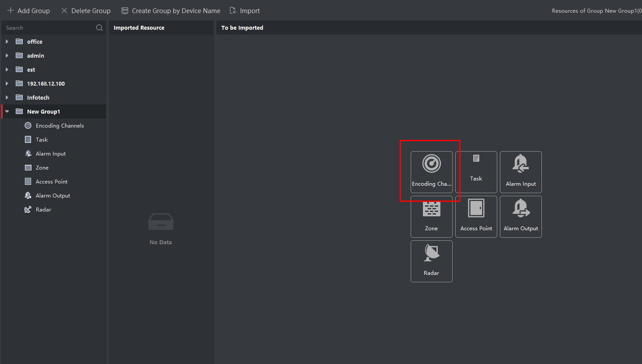This screenshot has width=642, height=364.
Task: Open the Alarm Input tile
Action: coord(520,172)
